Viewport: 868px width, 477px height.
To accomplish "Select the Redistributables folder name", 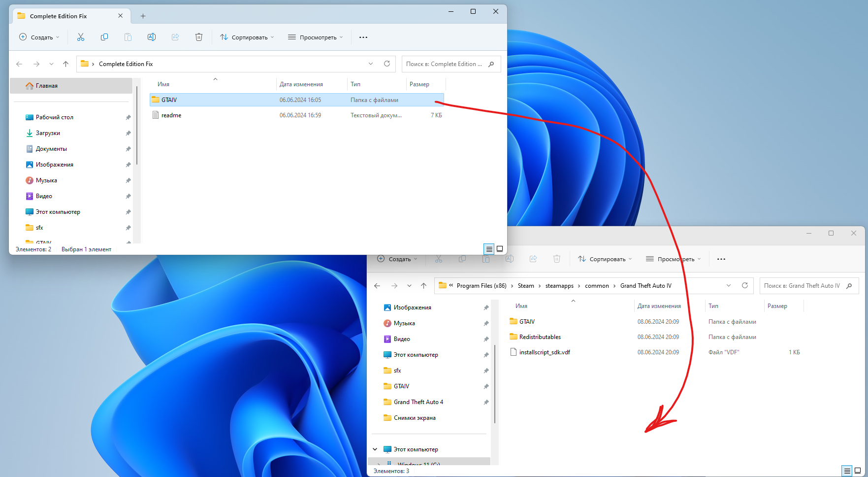I will 540,337.
